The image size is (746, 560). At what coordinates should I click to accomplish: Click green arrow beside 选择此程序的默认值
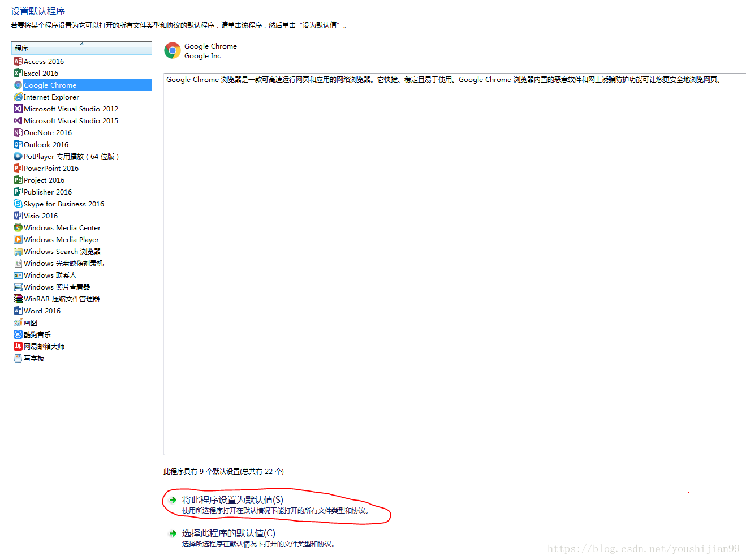coord(173,533)
